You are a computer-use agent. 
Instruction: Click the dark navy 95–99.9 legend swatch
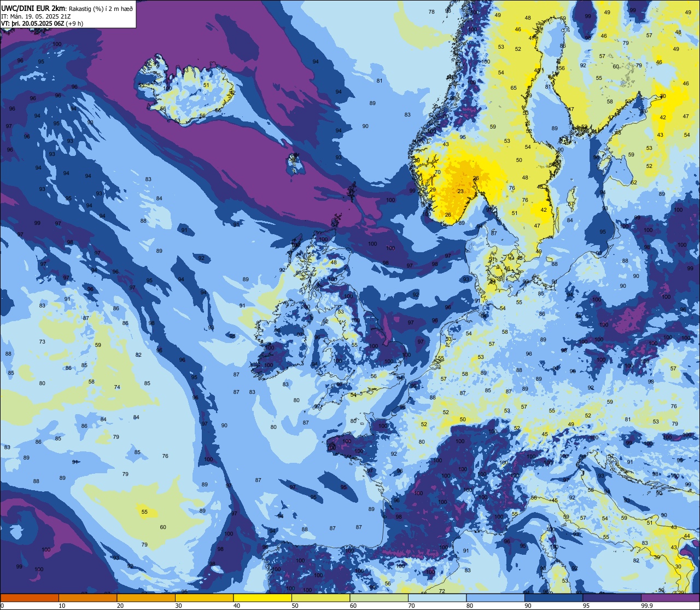coord(612,598)
